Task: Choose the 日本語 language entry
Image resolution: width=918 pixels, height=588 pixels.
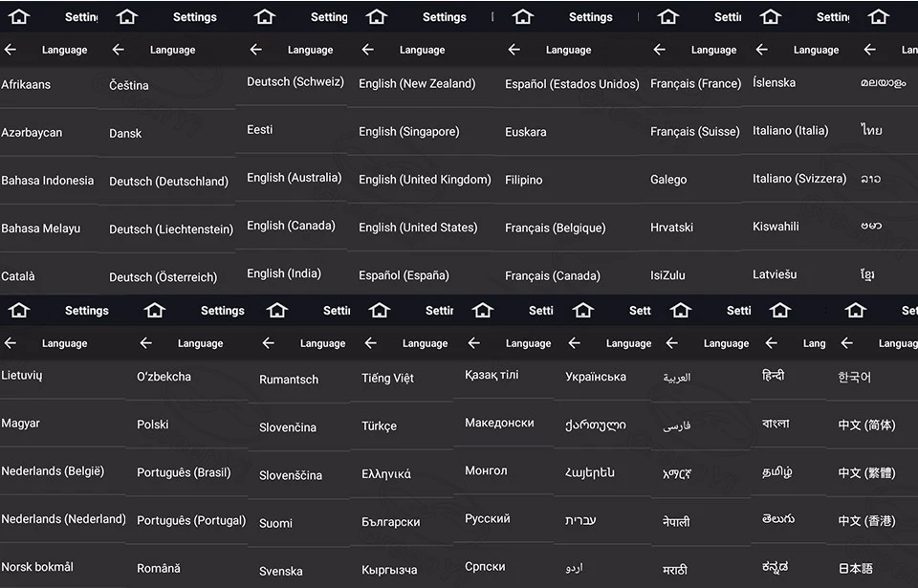Action: 855,568
